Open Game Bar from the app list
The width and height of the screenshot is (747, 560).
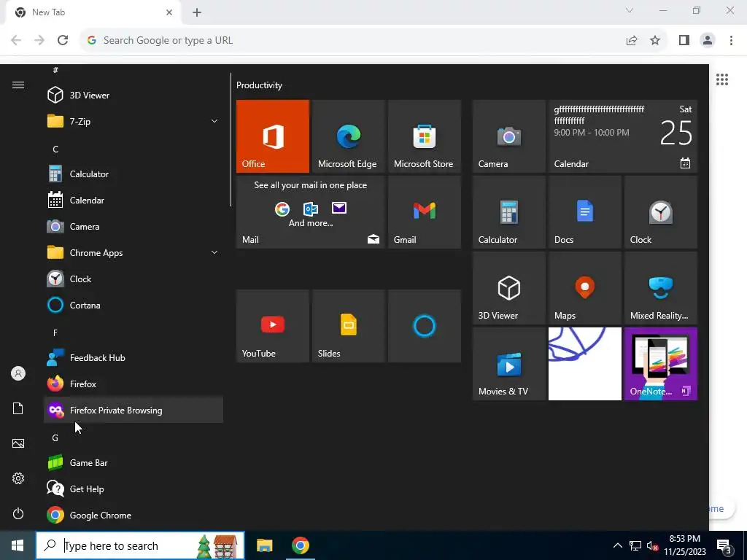(x=133, y=462)
